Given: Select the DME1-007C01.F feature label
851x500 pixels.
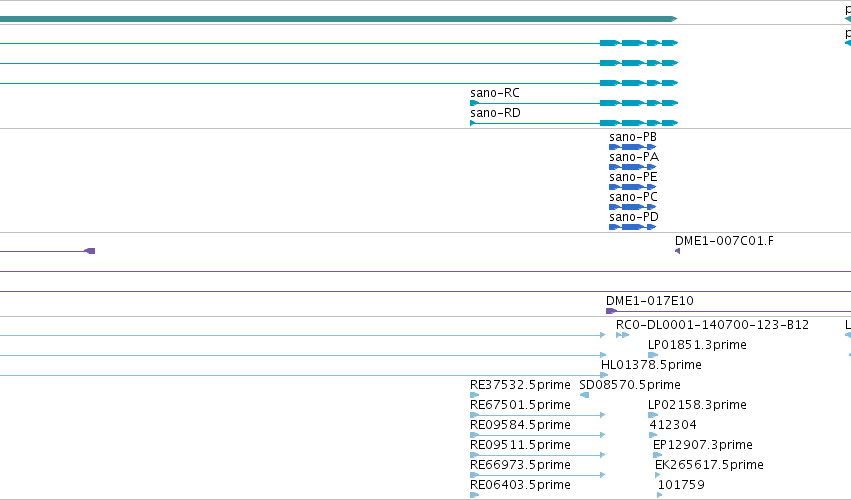Looking at the screenshot, I should [724, 241].
